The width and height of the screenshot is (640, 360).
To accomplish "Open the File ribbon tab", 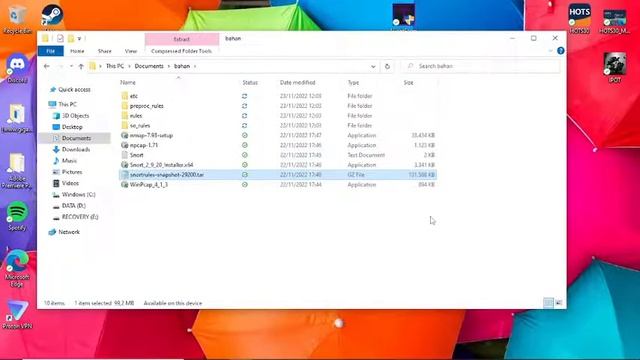I will (x=51, y=51).
